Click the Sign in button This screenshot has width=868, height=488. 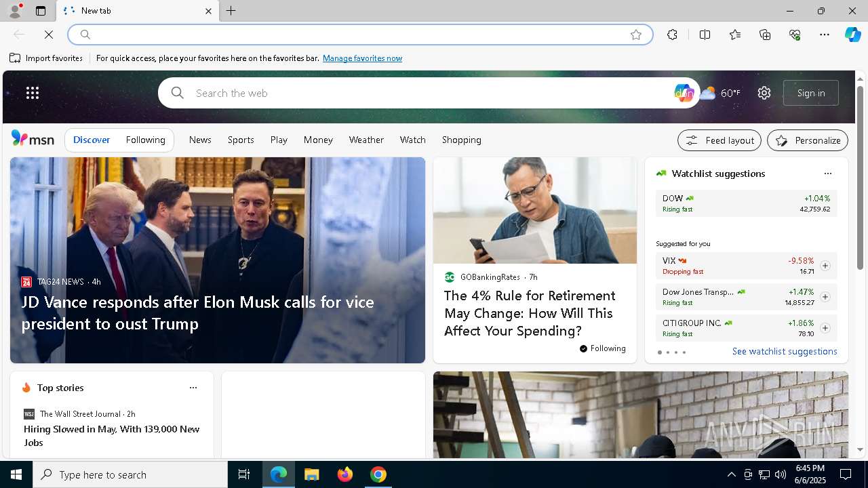(811, 93)
